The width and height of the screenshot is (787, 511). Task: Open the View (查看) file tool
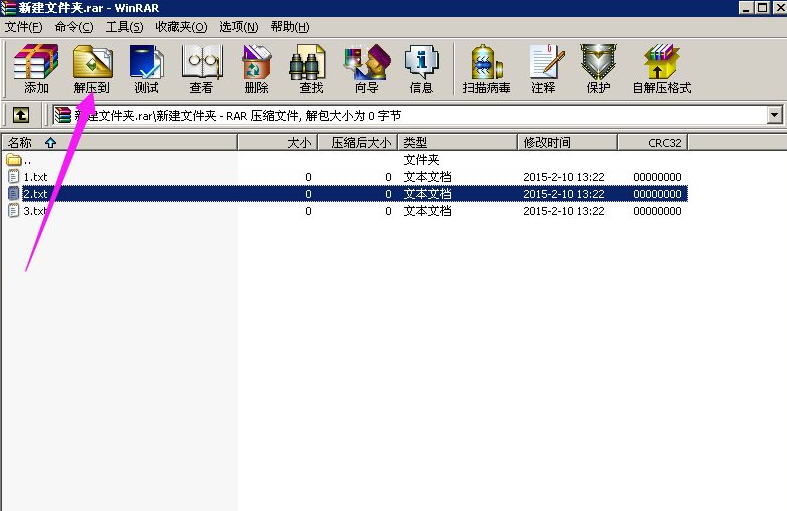[201, 68]
